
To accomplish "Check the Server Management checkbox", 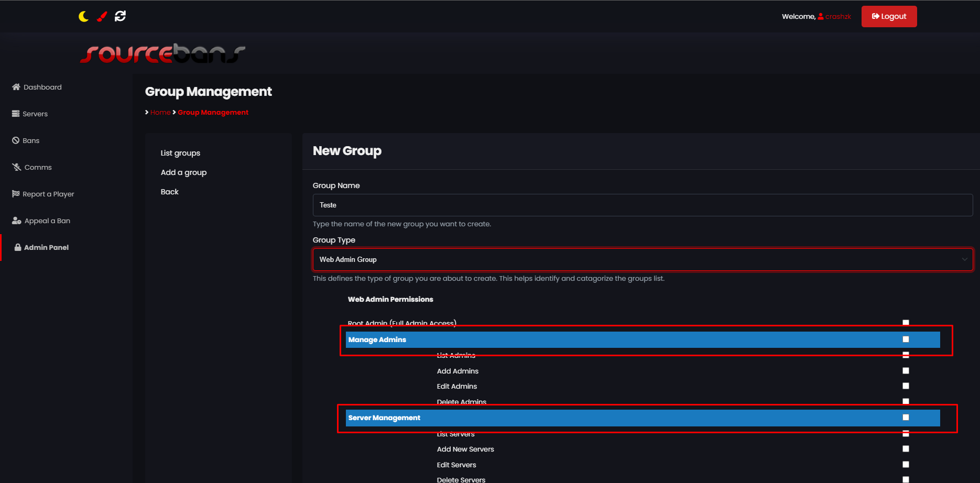I will pos(906,418).
